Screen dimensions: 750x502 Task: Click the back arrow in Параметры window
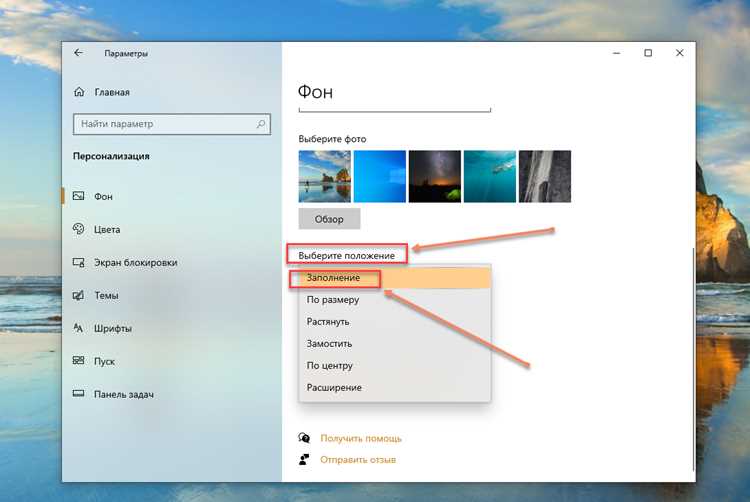click(78, 53)
